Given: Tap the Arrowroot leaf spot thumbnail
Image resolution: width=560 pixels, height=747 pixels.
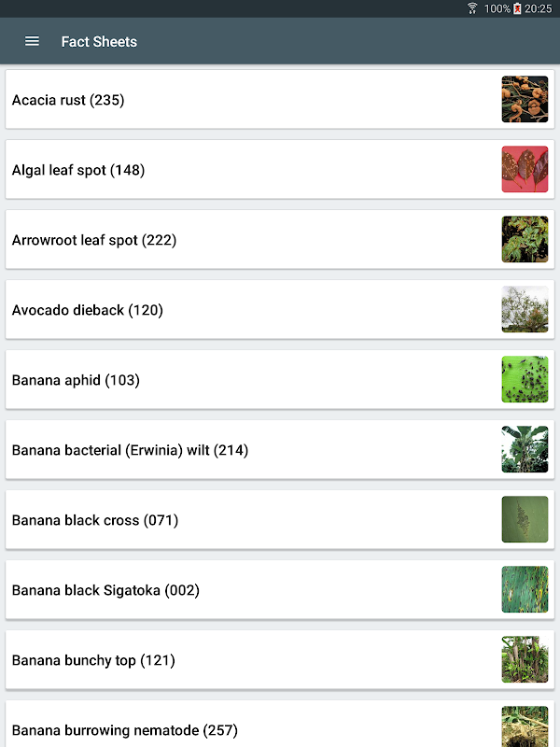Looking at the screenshot, I should [525, 239].
